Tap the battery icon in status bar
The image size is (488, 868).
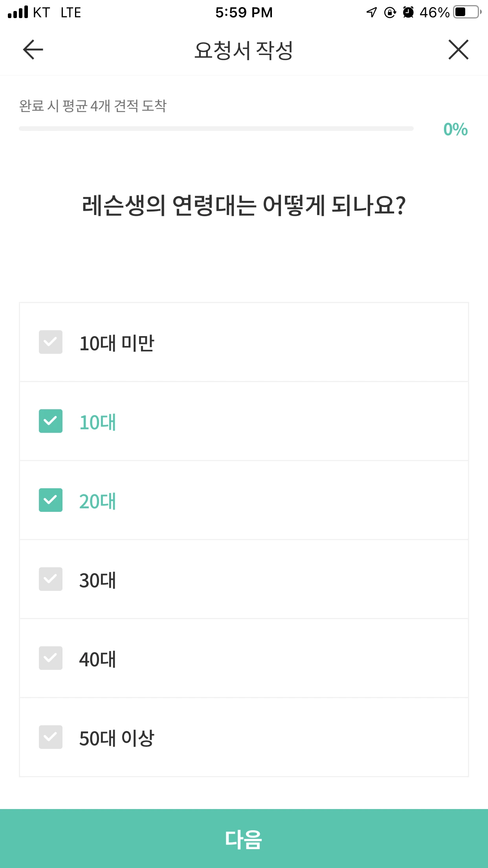pos(467,12)
